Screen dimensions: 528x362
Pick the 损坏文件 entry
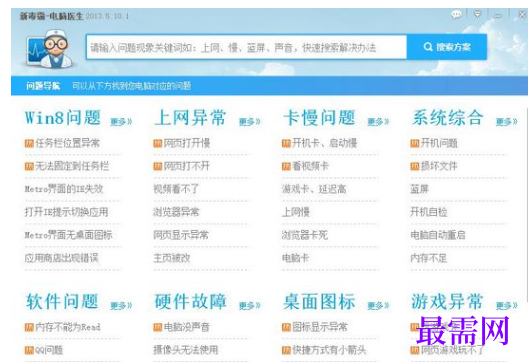coord(439,166)
